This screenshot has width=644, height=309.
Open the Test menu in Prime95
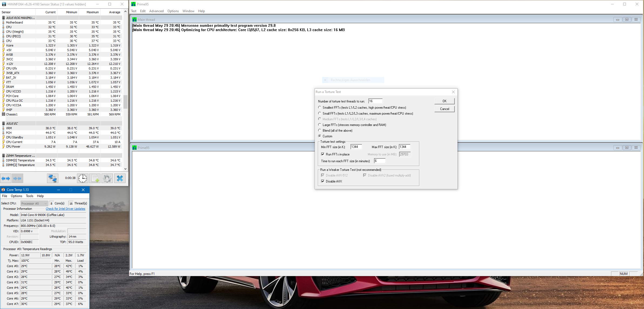pyautogui.click(x=134, y=11)
